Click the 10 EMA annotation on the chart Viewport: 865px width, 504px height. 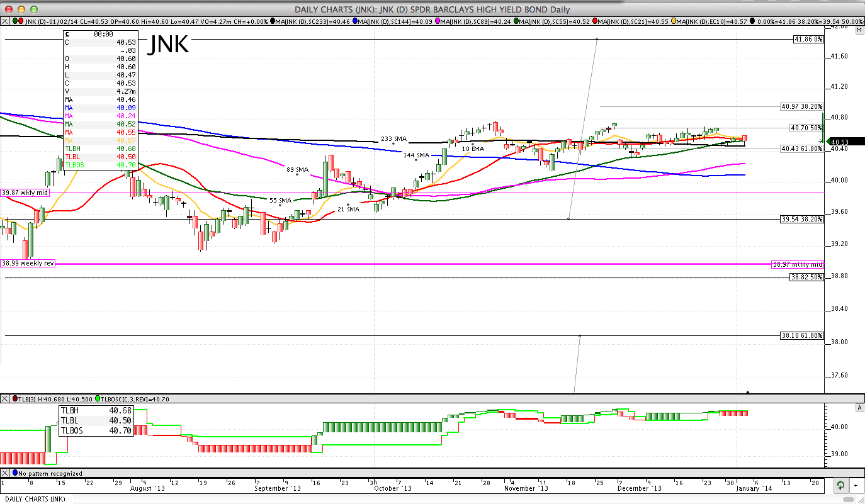point(473,148)
